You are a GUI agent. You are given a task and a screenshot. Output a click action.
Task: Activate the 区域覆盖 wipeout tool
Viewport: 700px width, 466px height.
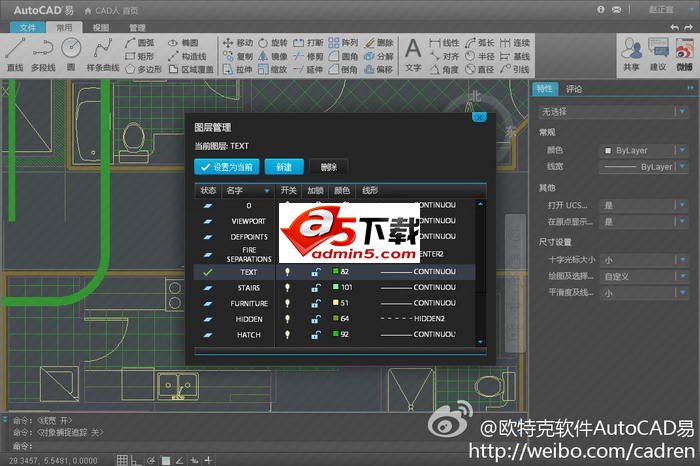191,69
